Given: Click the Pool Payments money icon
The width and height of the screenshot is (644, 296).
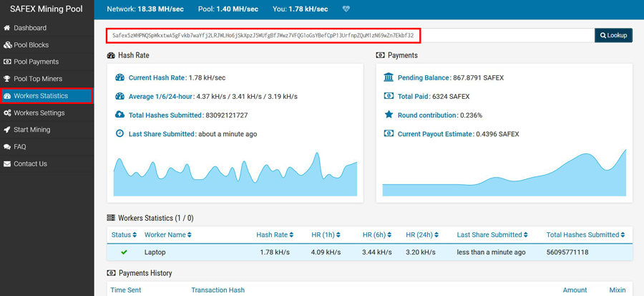Looking at the screenshot, I should (7, 62).
